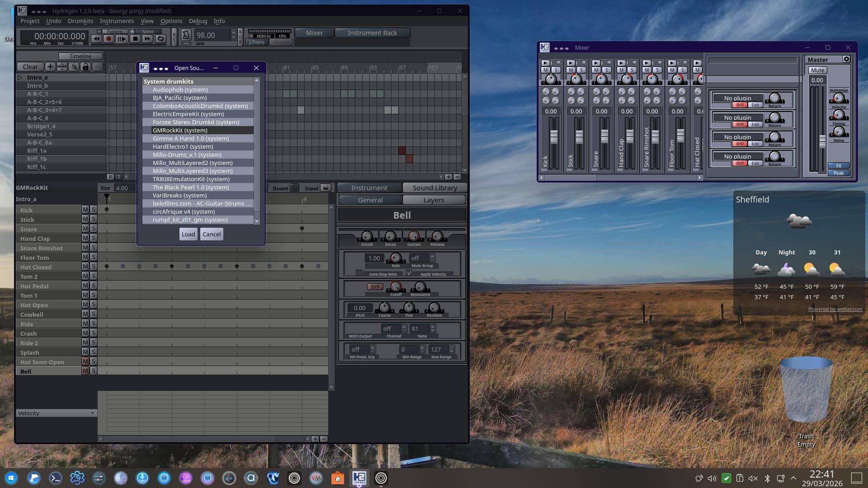The width and height of the screenshot is (868, 488).
Task: Increase the BPM with up arrow
Action: pos(233,32)
